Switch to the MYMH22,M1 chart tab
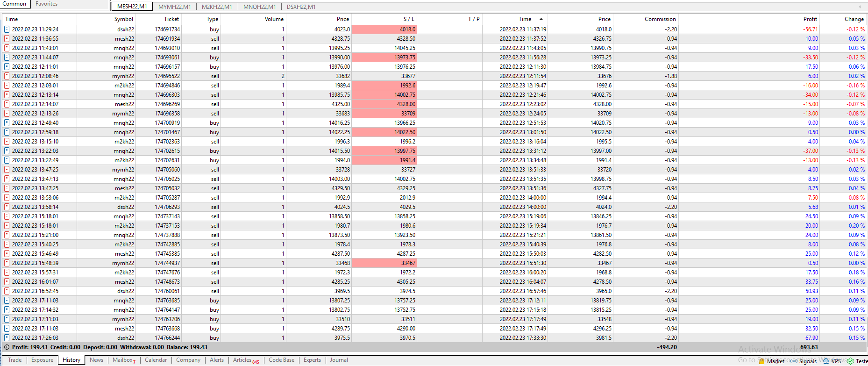Viewport: 868px width, 366px height. click(x=174, y=7)
